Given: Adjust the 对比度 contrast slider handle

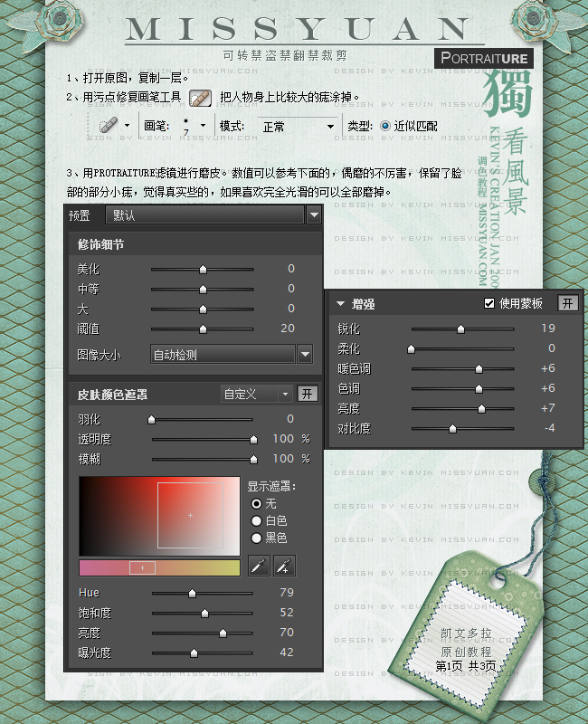Looking at the screenshot, I should pos(453,428).
